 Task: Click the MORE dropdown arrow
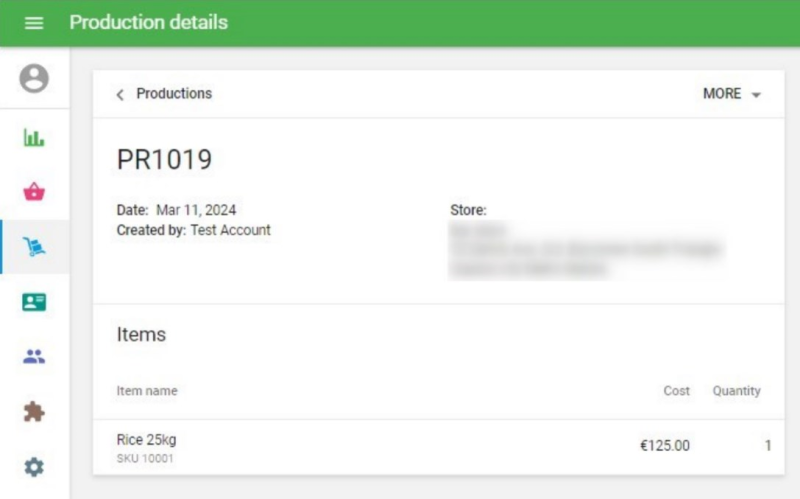pos(756,95)
